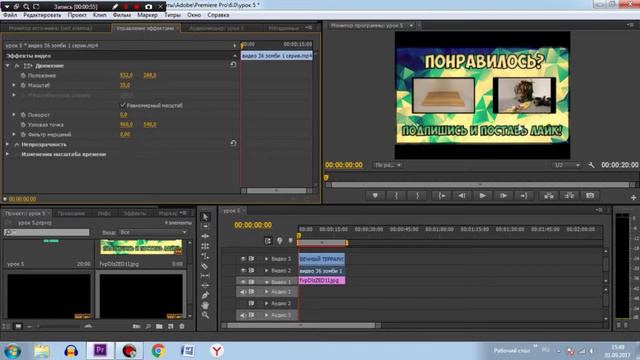Open the File menu
This screenshot has width=640, height=360.
click(10, 15)
